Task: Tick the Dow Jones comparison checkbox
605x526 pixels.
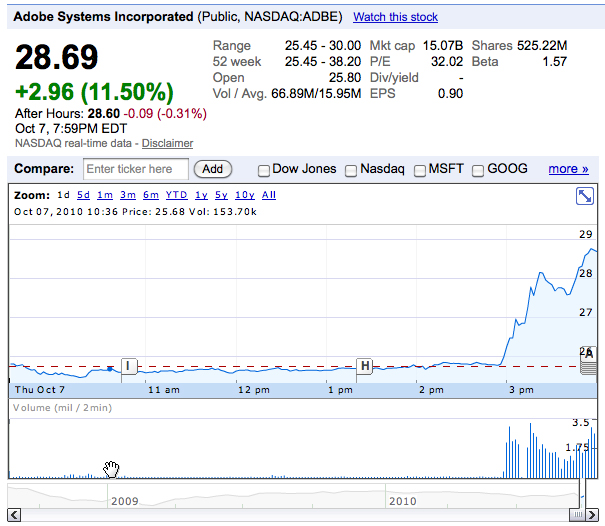Action: (x=264, y=171)
